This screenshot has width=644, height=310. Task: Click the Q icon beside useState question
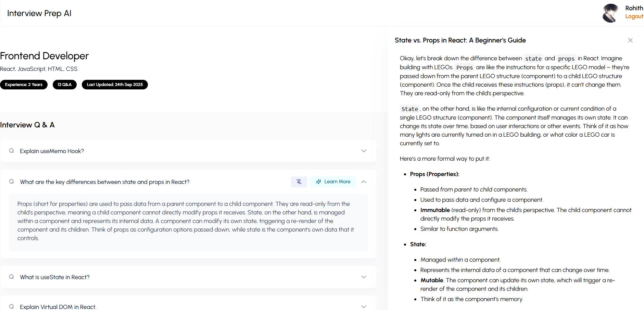12,277
